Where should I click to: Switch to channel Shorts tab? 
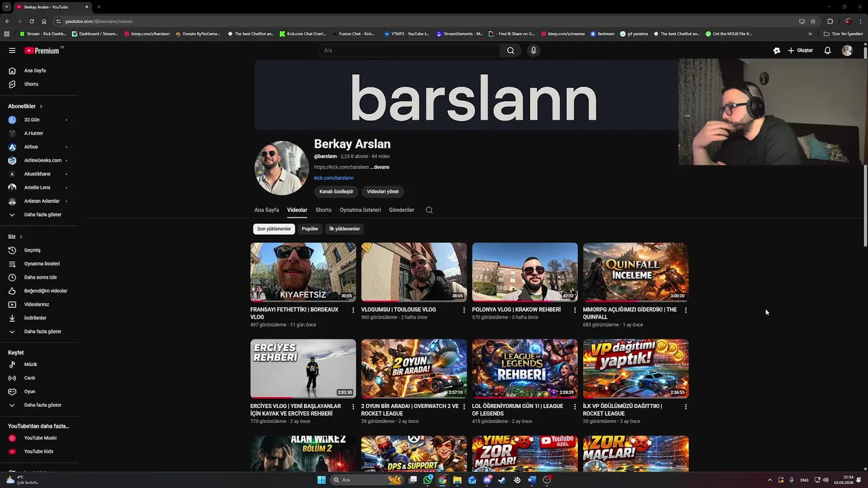pos(323,210)
